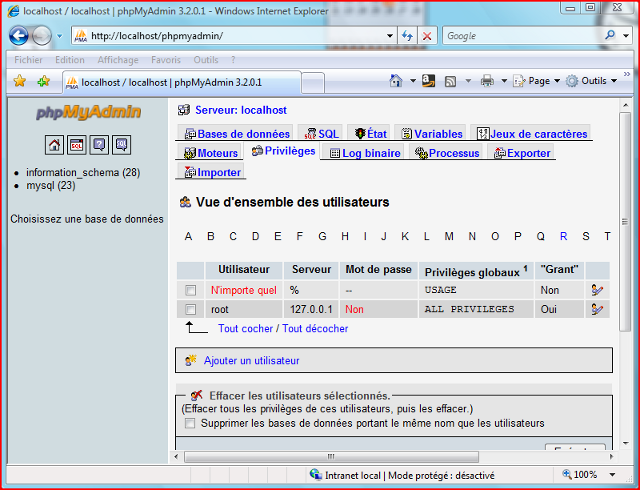Switch to Jeux de caractères tab
The height and width of the screenshot is (490, 640).
[532, 134]
